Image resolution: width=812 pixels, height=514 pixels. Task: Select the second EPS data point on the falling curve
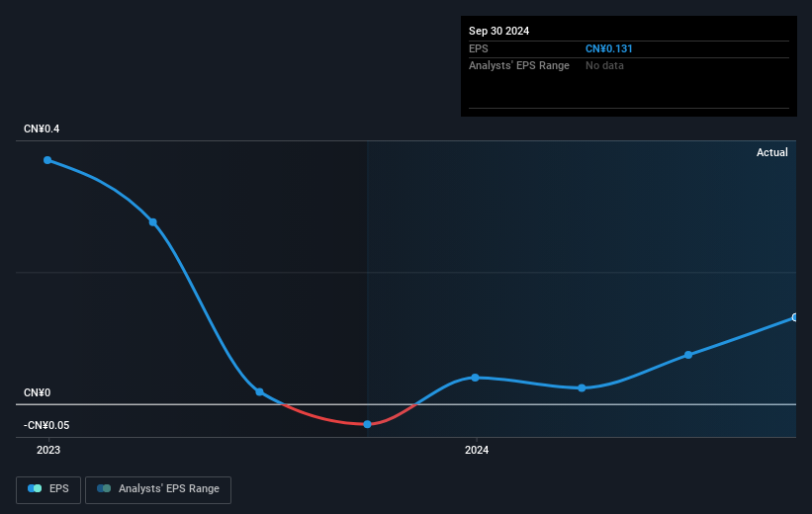(x=153, y=222)
